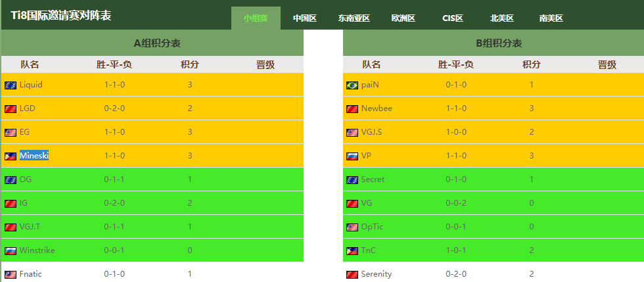Image resolution: width=644 pixels, height=282 pixels.
Task: Click the 队名 column header in A组
Action: 30,64
